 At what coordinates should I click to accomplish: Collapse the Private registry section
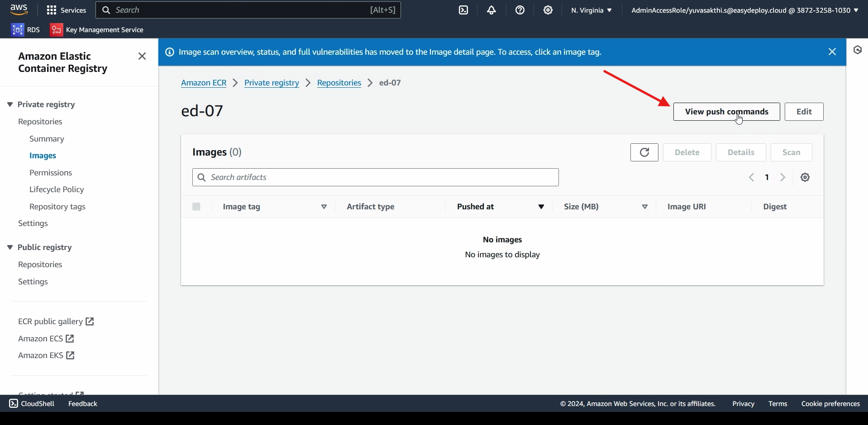tap(10, 104)
